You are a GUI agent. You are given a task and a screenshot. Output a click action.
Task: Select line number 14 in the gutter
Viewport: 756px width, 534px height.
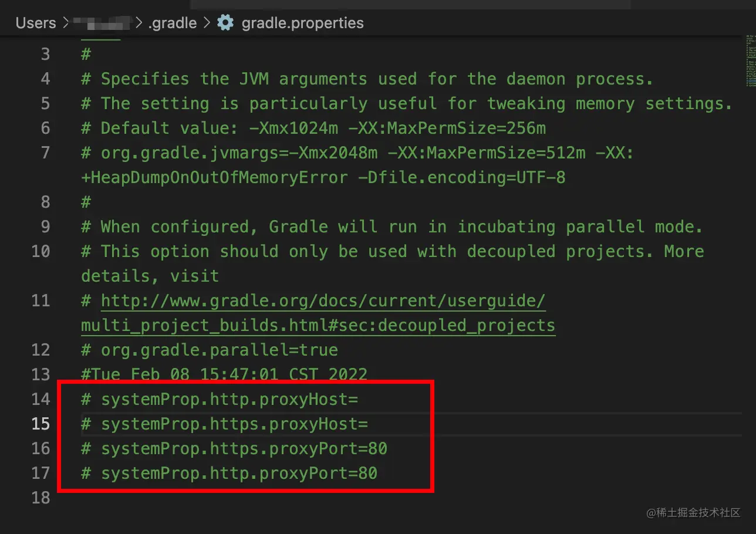coord(41,400)
